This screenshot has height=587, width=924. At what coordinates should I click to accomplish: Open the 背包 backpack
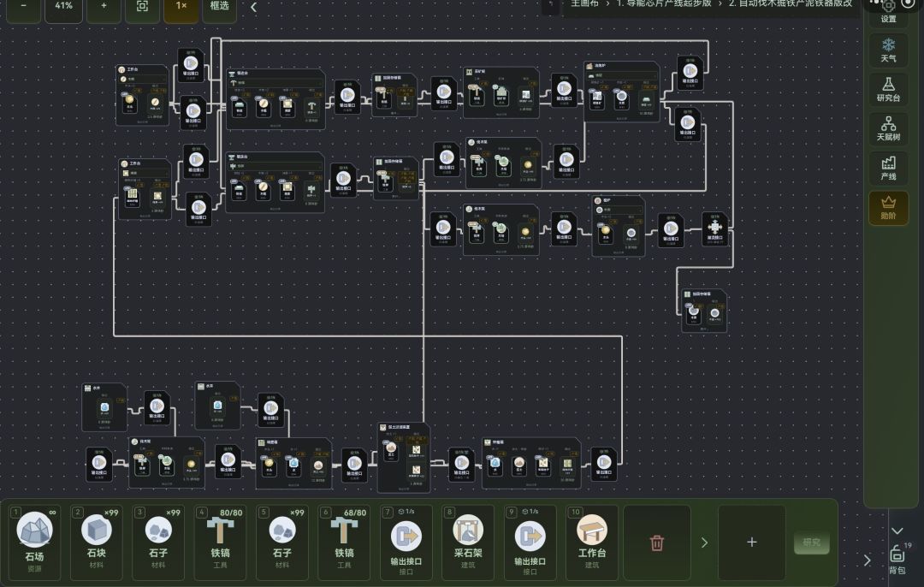pos(897,559)
